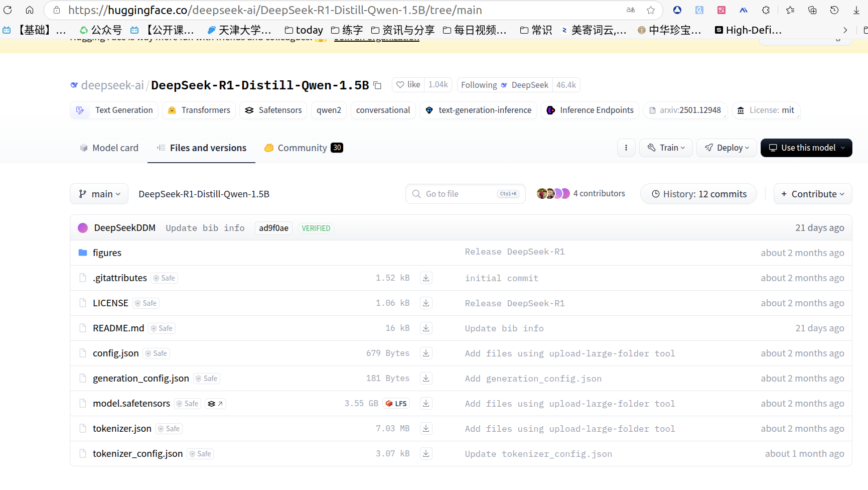Viewport: 868px width, 490px height.
Task: Click the qwen2 tag
Action: point(329,110)
